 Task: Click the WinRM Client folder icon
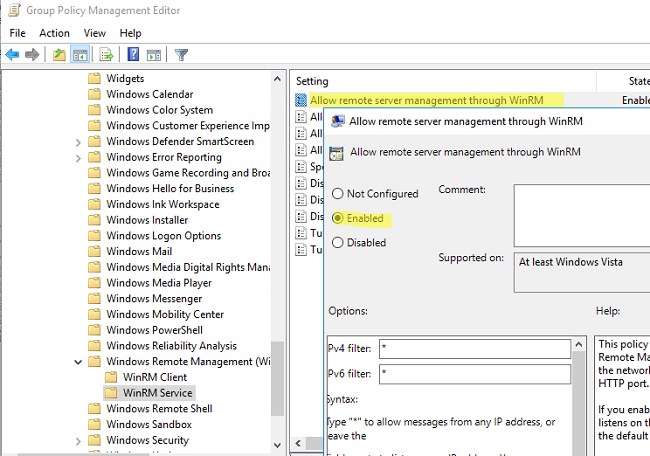click(111, 377)
